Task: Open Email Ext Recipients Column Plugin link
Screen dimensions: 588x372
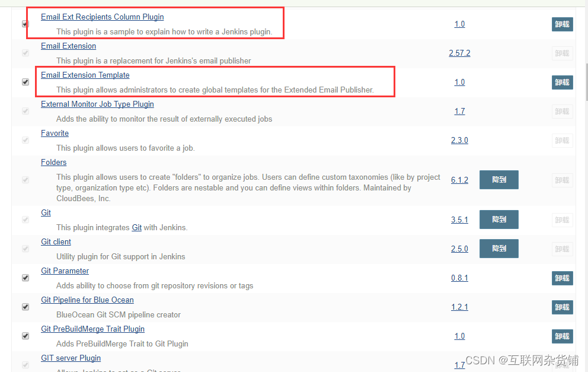Action: click(103, 17)
